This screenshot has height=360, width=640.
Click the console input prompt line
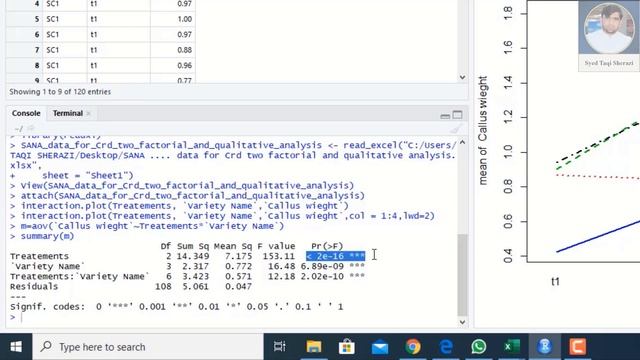point(233,317)
